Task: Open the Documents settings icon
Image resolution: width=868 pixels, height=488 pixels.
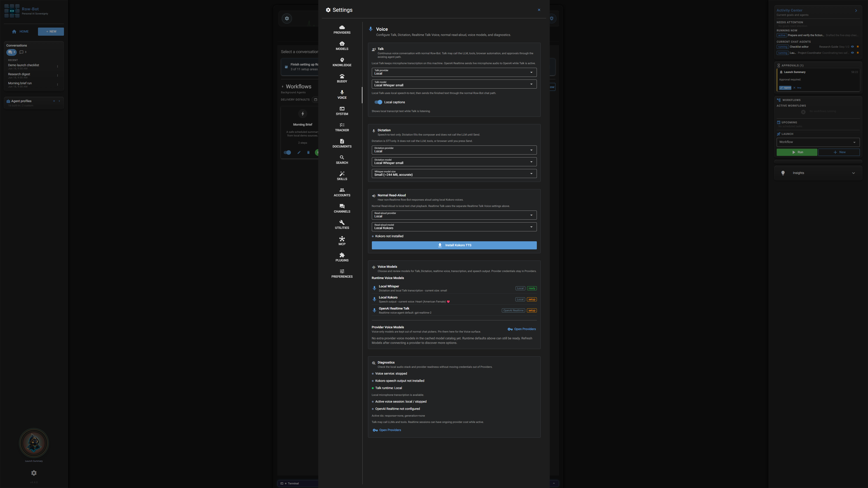Action: pos(342,141)
